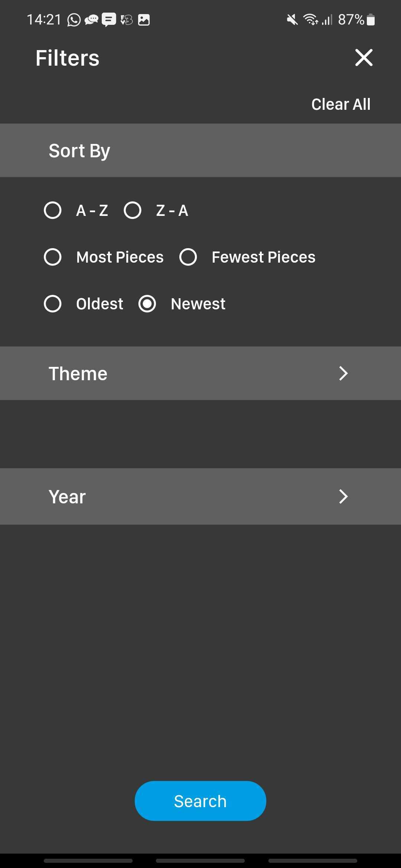The height and width of the screenshot is (868, 401).
Task: Tap the Wi-Fi signal status icon
Action: [x=310, y=20]
